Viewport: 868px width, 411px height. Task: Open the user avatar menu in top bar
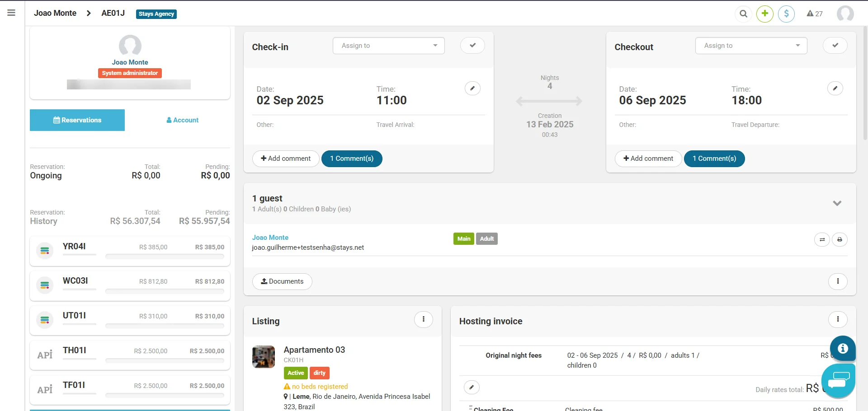pyautogui.click(x=845, y=14)
